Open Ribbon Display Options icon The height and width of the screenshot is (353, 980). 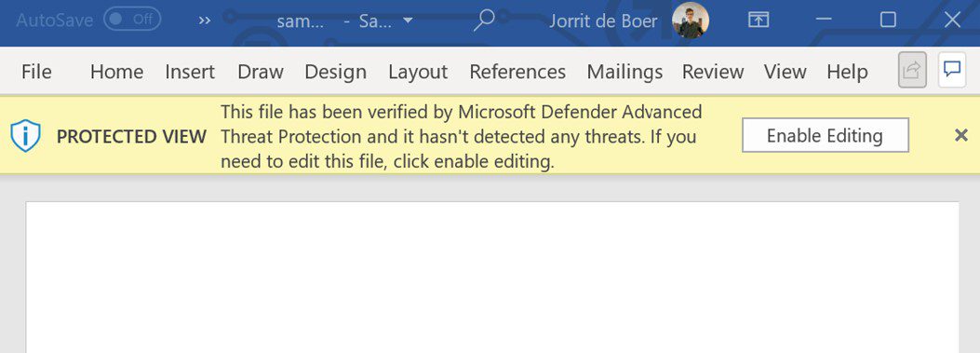click(x=758, y=20)
